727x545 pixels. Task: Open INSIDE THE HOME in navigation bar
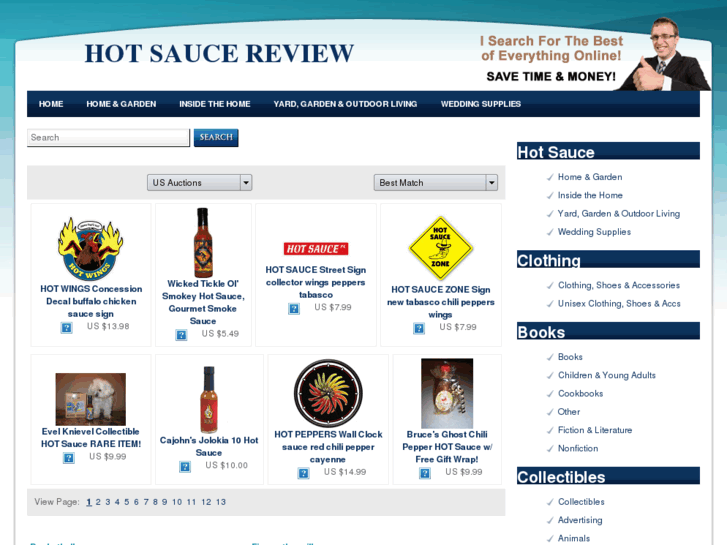point(215,104)
